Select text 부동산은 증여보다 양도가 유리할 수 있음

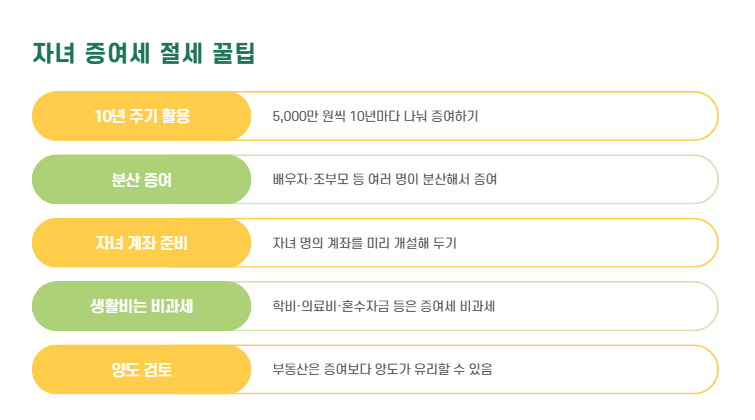382,369
